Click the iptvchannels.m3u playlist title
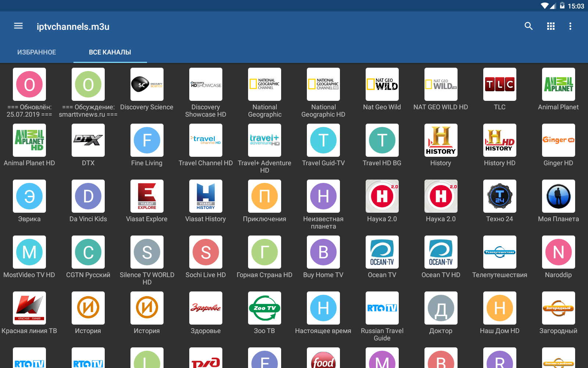 click(73, 26)
